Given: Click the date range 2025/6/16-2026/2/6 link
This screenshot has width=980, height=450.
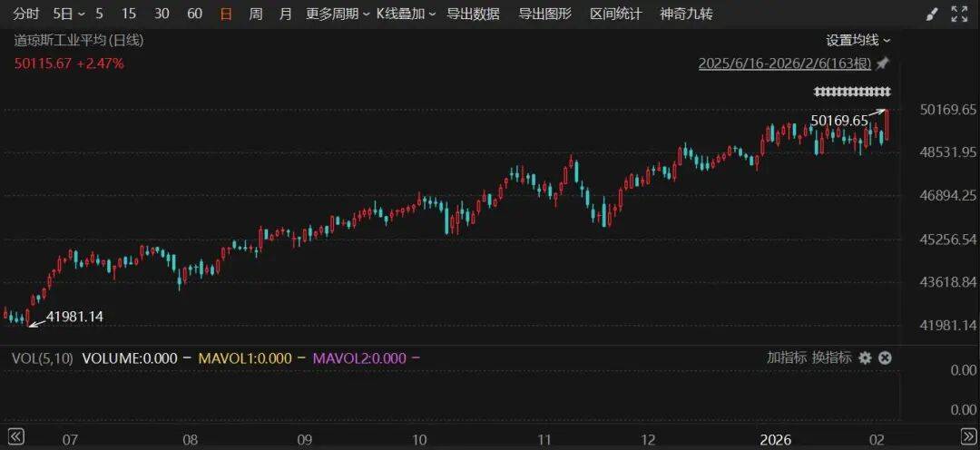Looking at the screenshot, I should [784, 64].
